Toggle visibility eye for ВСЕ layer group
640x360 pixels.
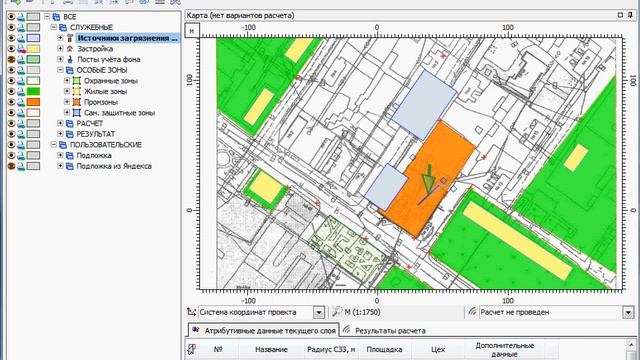[11, 17]
